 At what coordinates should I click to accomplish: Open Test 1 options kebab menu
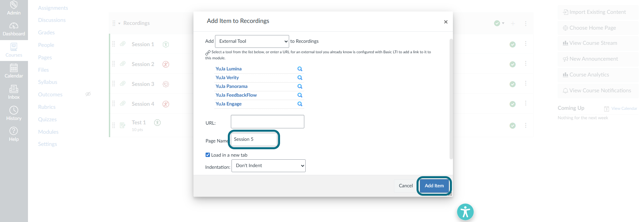[x=526, y=125]
